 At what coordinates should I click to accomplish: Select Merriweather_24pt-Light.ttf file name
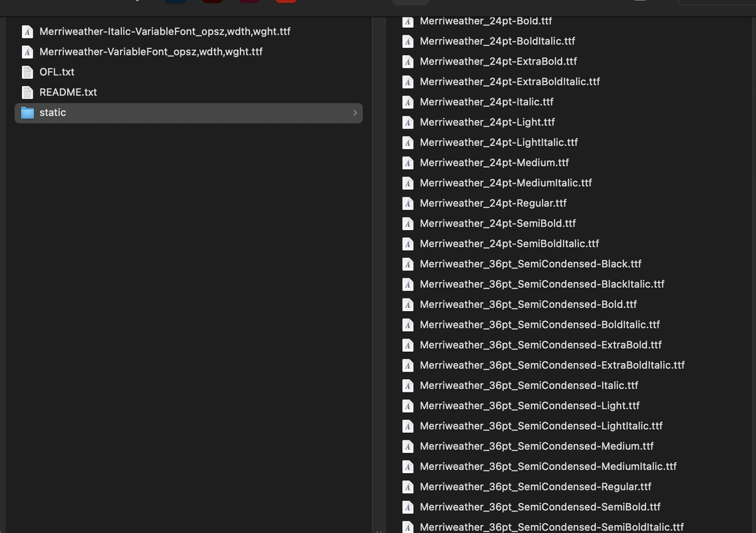click(x=487, y=122)
